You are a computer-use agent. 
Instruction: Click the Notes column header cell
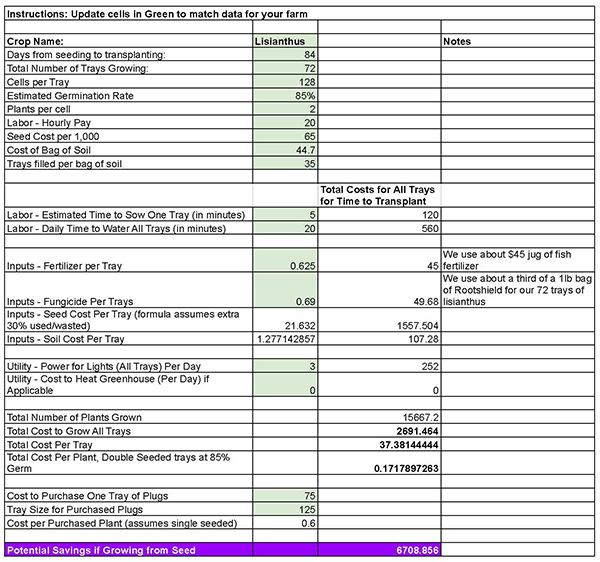click(518, 41)
